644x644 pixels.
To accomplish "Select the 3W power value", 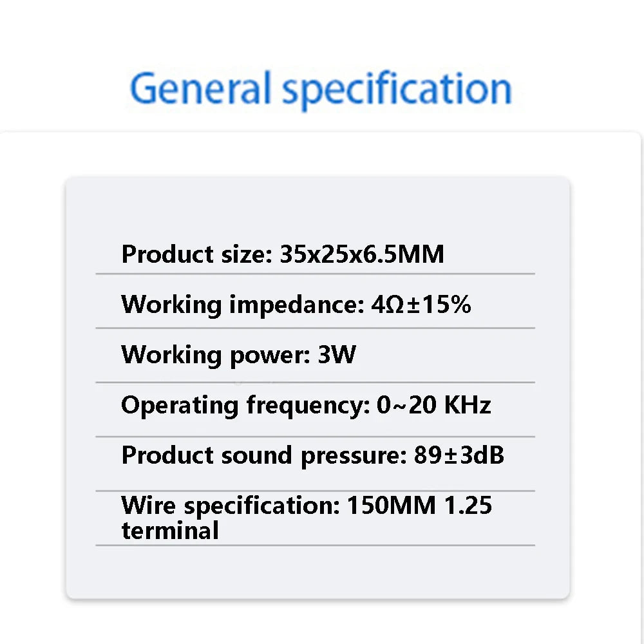I will [337, 354].
